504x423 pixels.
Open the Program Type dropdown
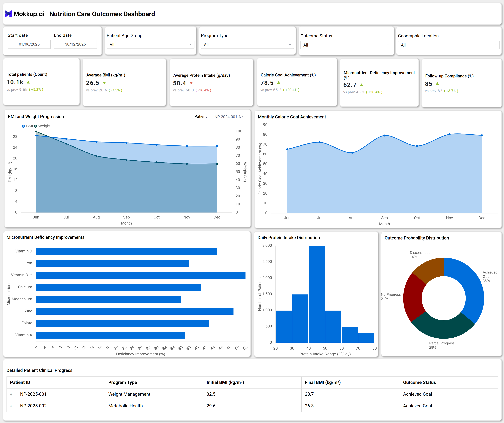click(247, 45)
